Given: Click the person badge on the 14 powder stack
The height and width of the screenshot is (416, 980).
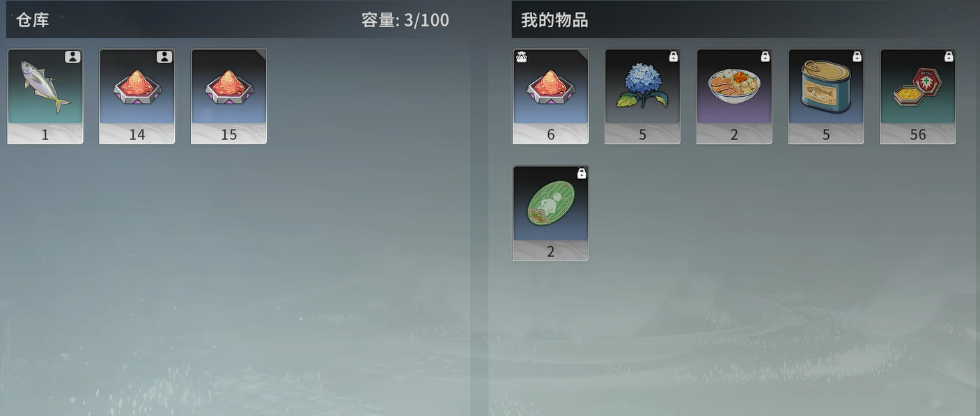Looking at the screenshot, I should (164, 57).
